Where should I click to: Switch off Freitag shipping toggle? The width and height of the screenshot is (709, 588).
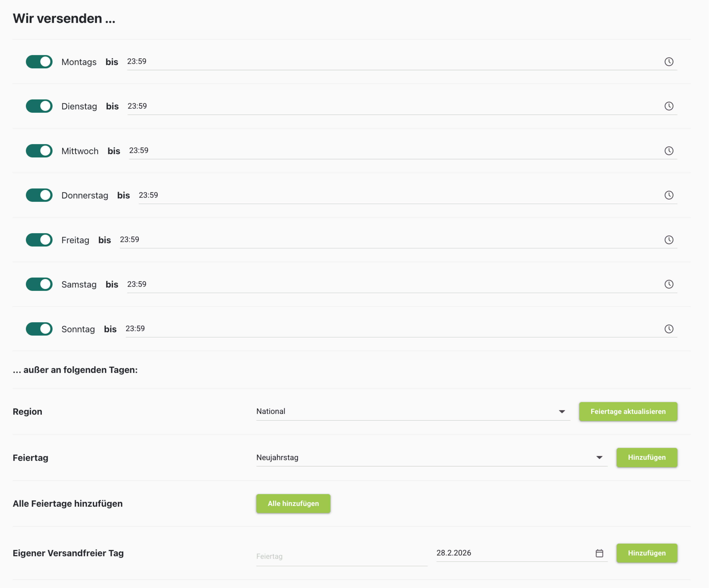(x=39, y=240)
